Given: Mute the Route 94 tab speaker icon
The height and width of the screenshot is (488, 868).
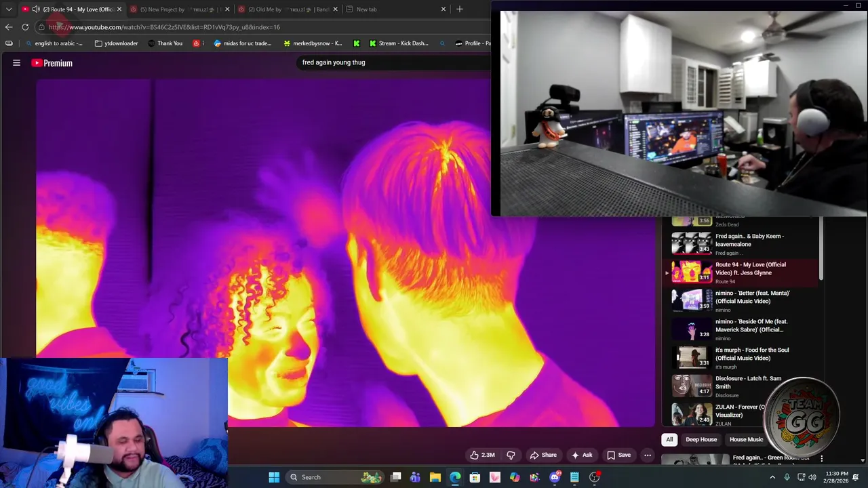Looking at the screenshot, I should pyautogui.click(x=36, y=9).
